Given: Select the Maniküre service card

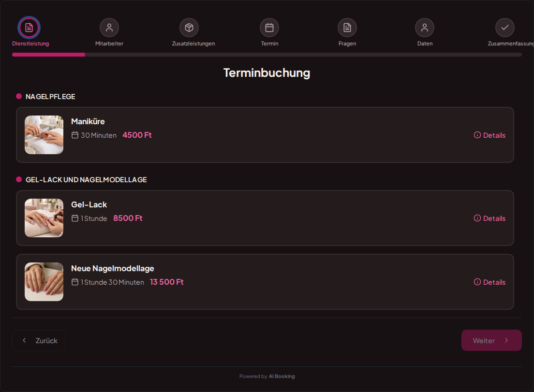Looking at the screenshot, I should 265,135.
